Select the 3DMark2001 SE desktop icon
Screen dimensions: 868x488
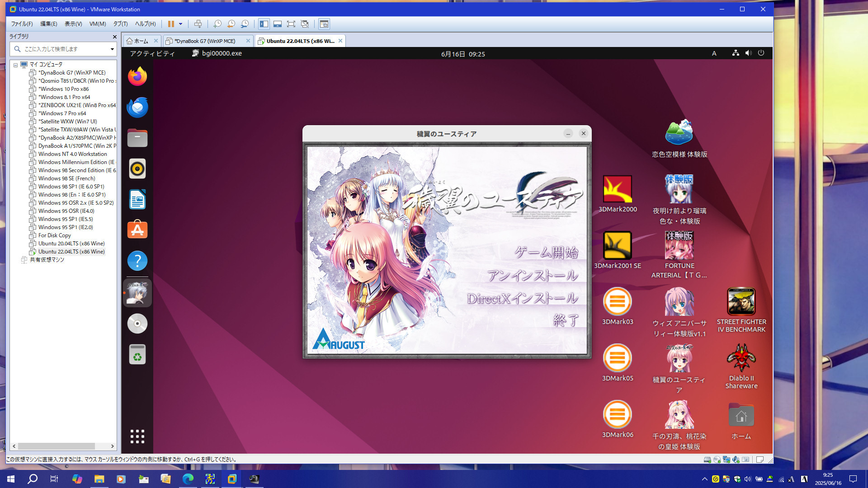click(618, 250)
